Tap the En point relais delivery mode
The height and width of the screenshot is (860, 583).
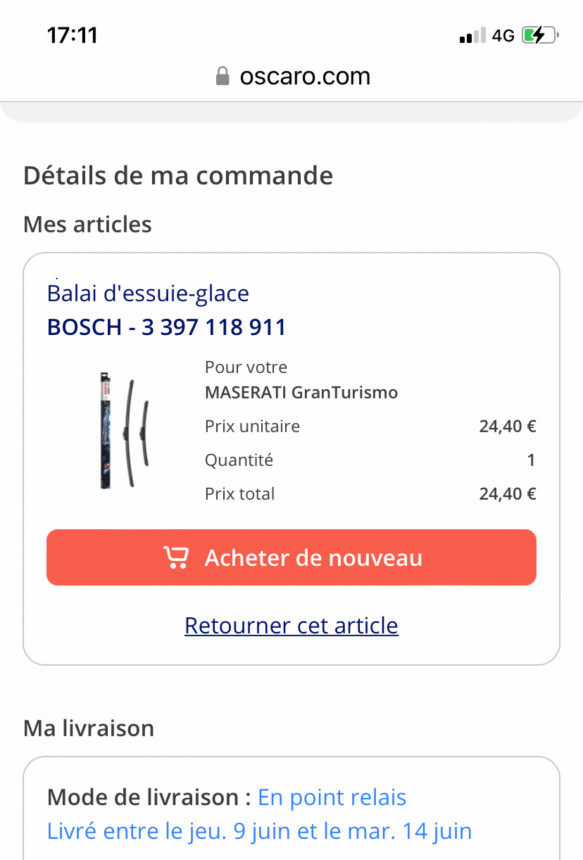[332, 797]
